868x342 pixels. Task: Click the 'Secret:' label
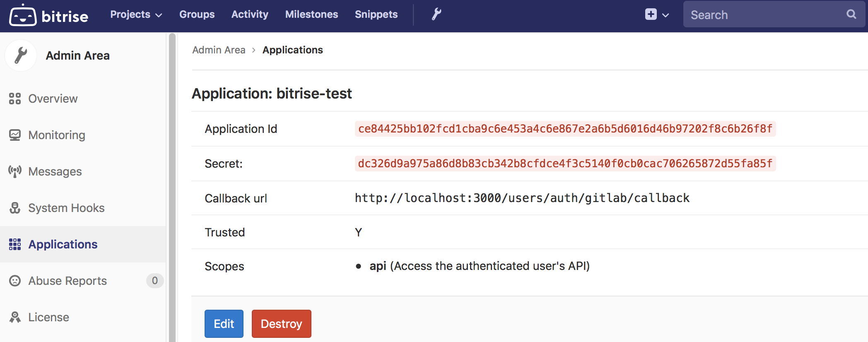pos(224,164)
